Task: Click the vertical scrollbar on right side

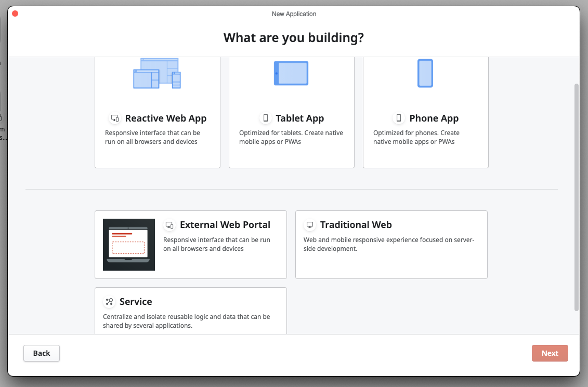Action: coord(576,197)
